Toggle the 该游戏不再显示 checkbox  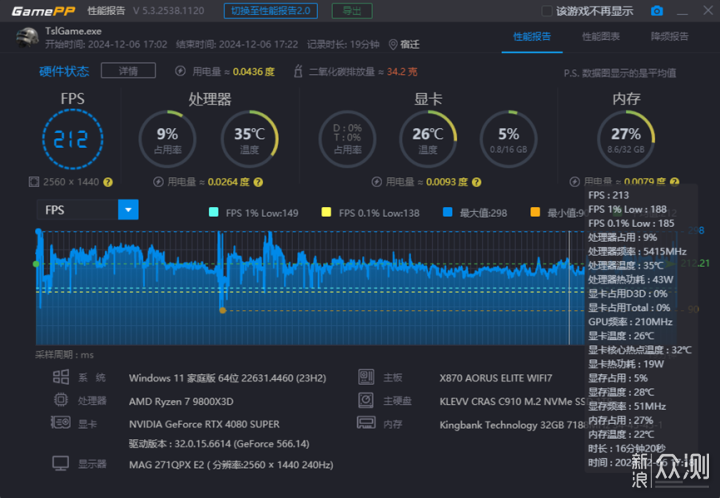pyautogui.click(x=546, y=11)
